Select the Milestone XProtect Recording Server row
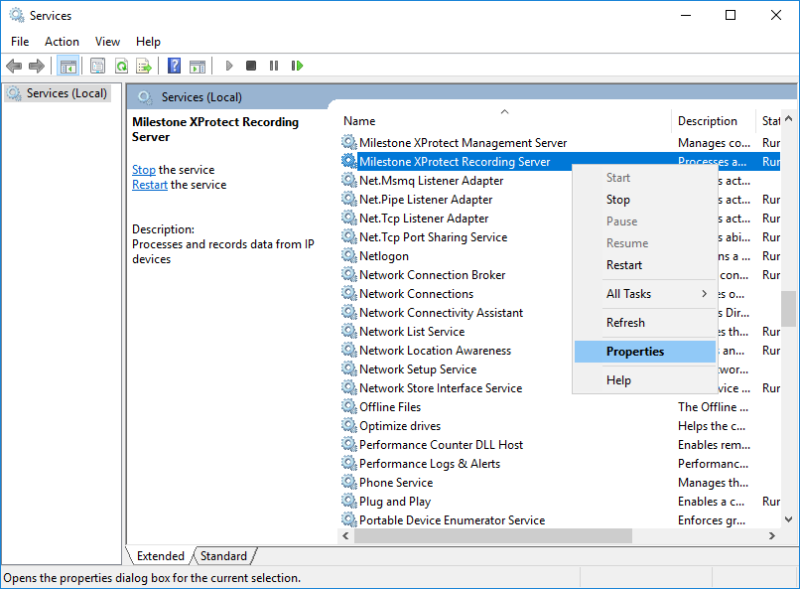 click(560, 161)
